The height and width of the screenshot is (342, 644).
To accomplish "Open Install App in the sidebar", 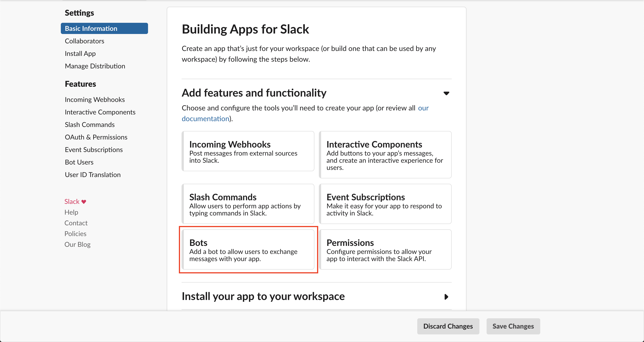I will tap(80, 53).
